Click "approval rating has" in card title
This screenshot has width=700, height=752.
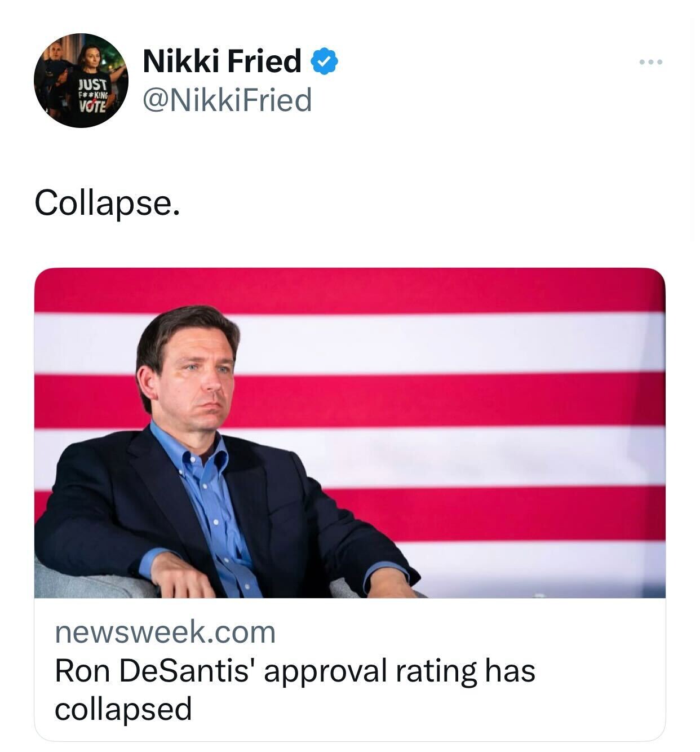399,671
